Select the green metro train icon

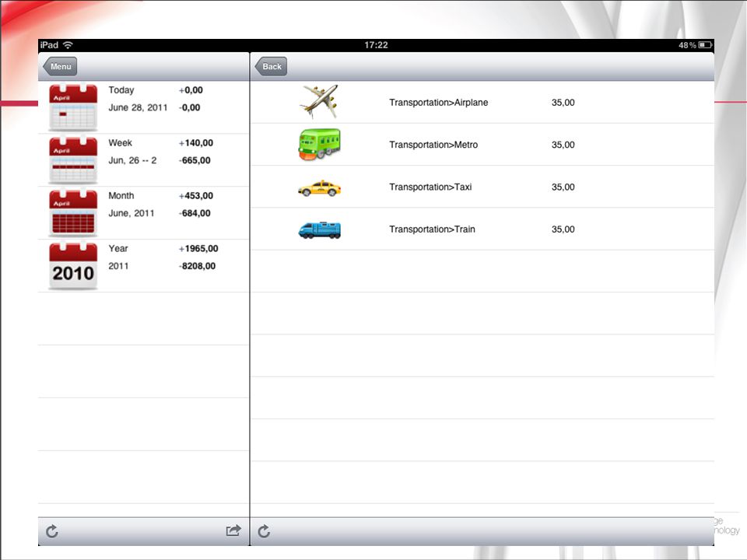point(319,145)
